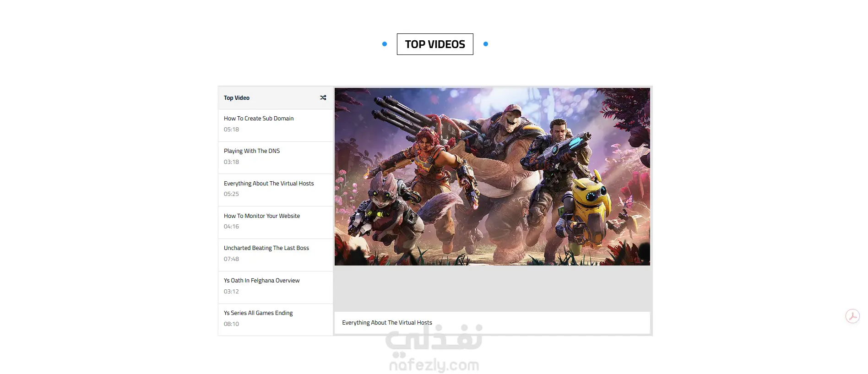Click the 08:10 duration text
Viewport: 868px width, 374px height.
point(231,324)
